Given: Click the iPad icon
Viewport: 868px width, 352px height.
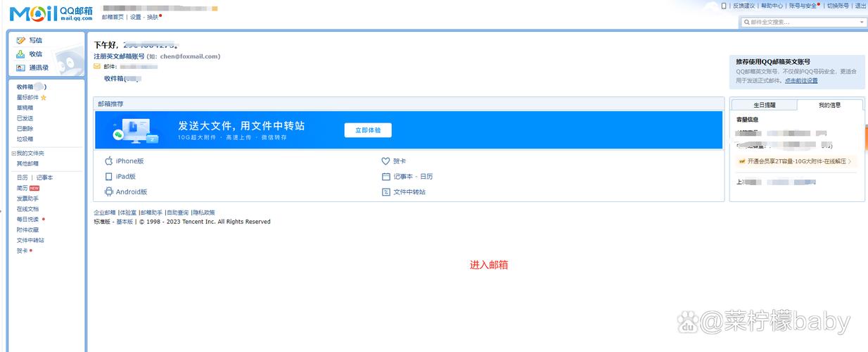Looking at the screenshot, I should tap(109, 177).
